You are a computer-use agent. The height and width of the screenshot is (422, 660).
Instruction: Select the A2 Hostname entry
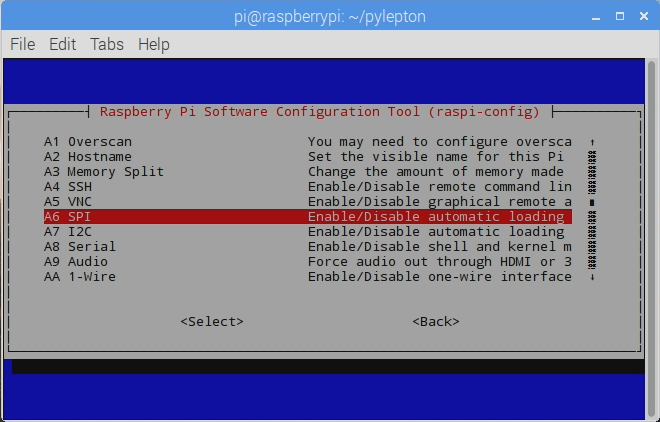click(308, 157)
